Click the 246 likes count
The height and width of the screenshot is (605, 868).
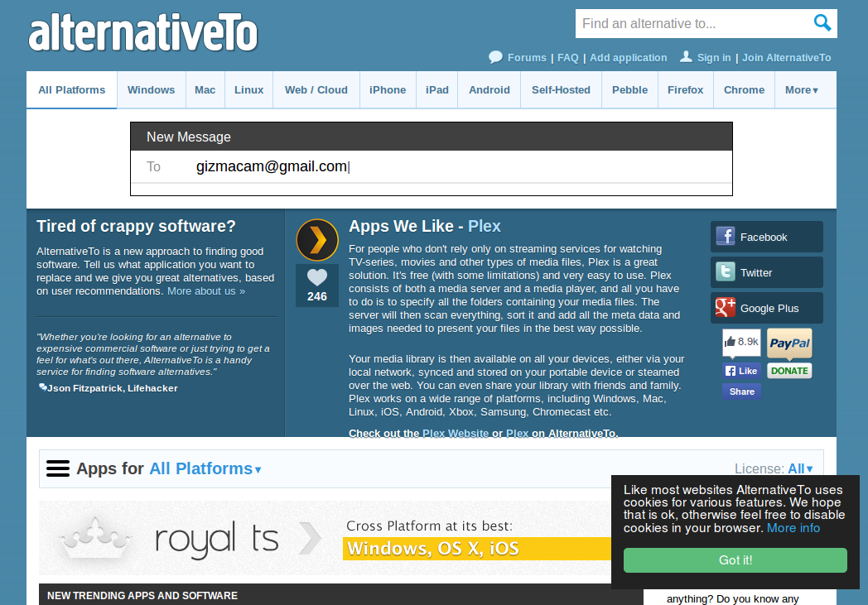click(x=317, y=296)
